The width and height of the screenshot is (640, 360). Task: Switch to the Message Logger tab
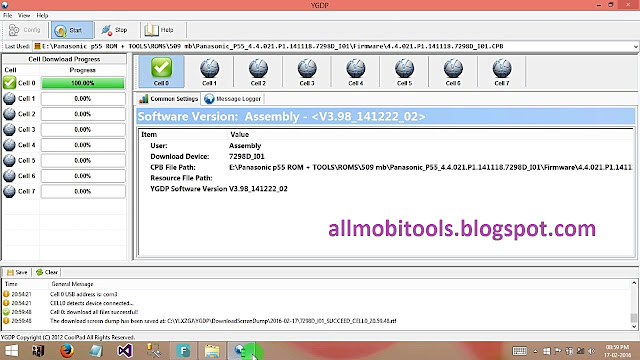(233, 99)
